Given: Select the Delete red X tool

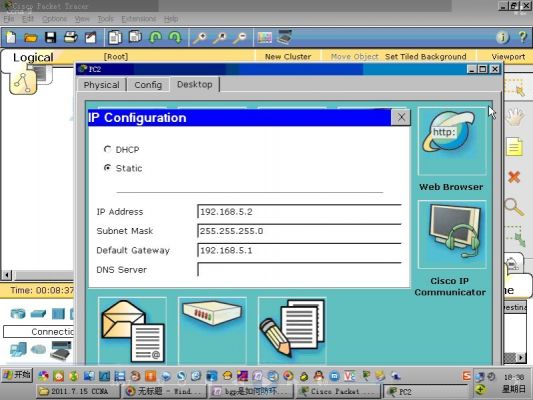Looking at the screenshot, I should coord(514,177).
